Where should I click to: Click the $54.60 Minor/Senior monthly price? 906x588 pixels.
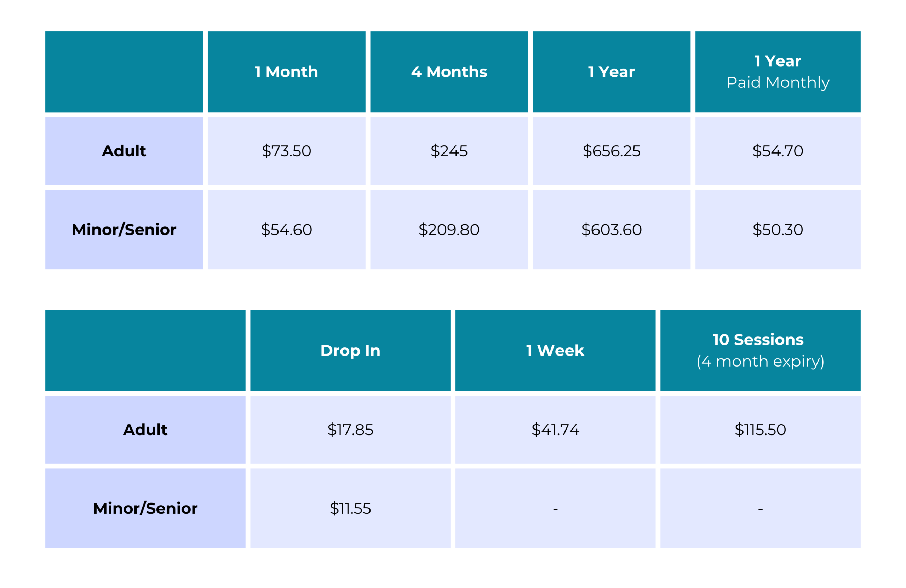[286, 230]
